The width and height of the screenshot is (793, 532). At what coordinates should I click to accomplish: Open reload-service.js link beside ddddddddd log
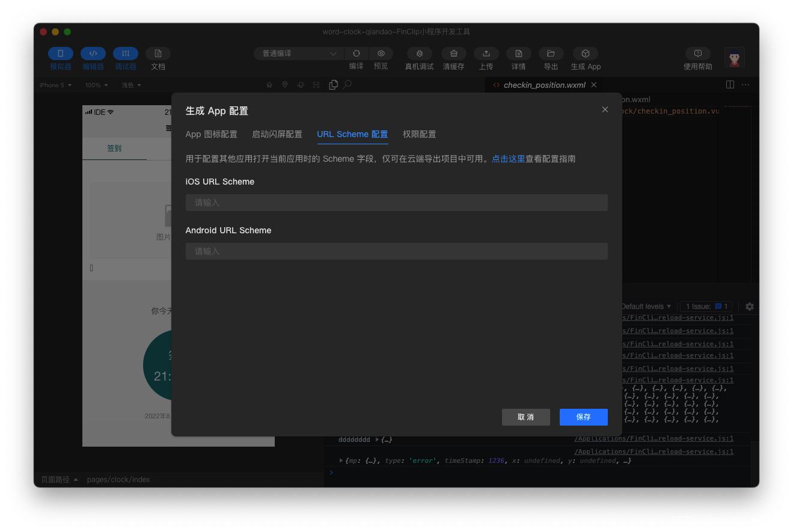pyautogui.click(x=654, y=439)
